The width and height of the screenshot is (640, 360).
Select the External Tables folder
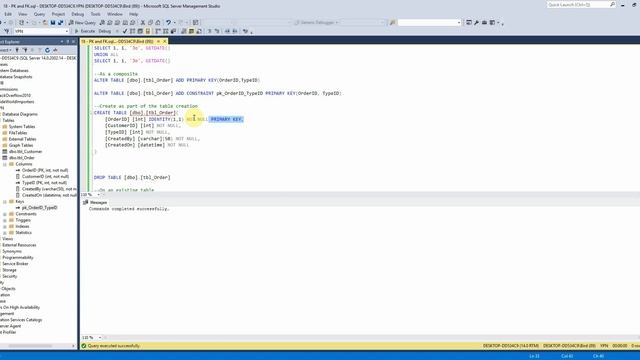point(22,139)
